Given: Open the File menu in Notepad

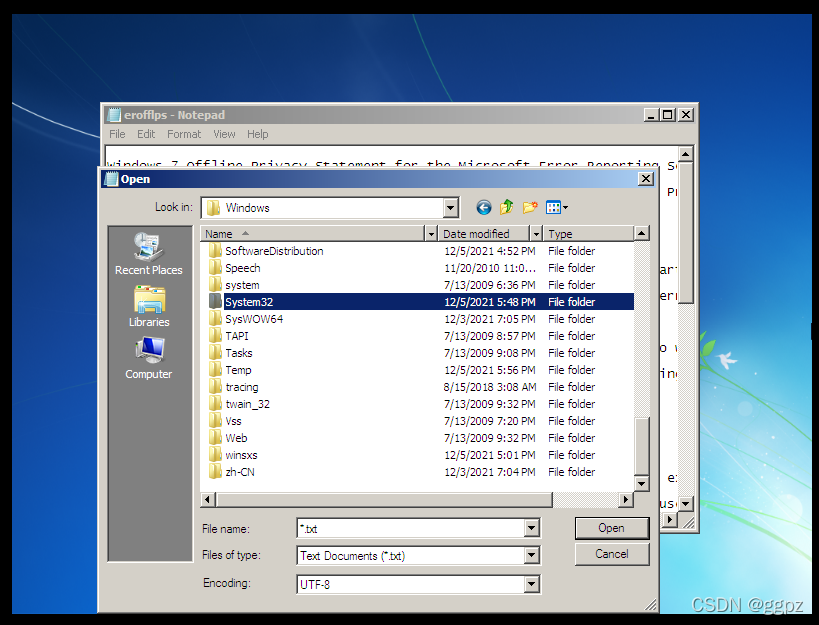Looking at the screenshot, I should point(117,134).
